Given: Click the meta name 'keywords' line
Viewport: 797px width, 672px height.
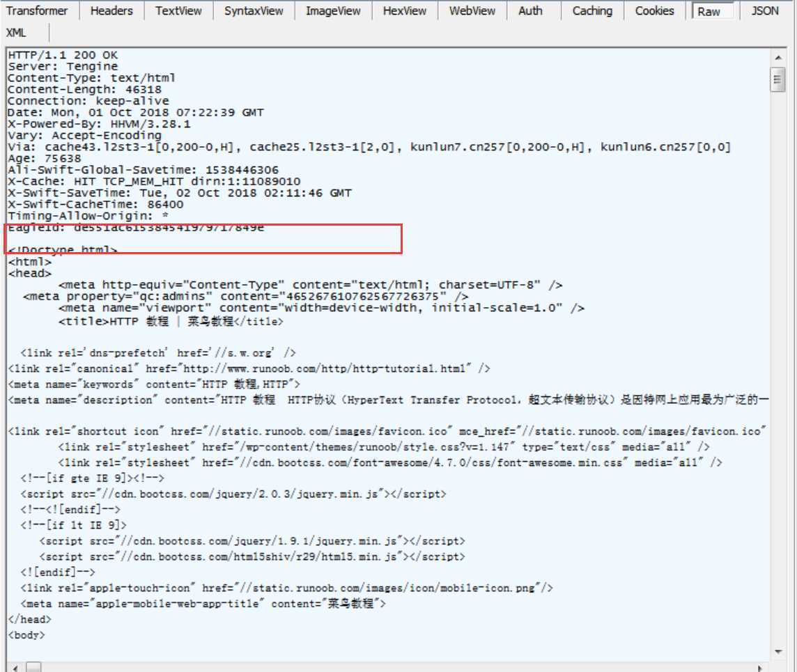Looking at the screenshot, I should 154,384.
